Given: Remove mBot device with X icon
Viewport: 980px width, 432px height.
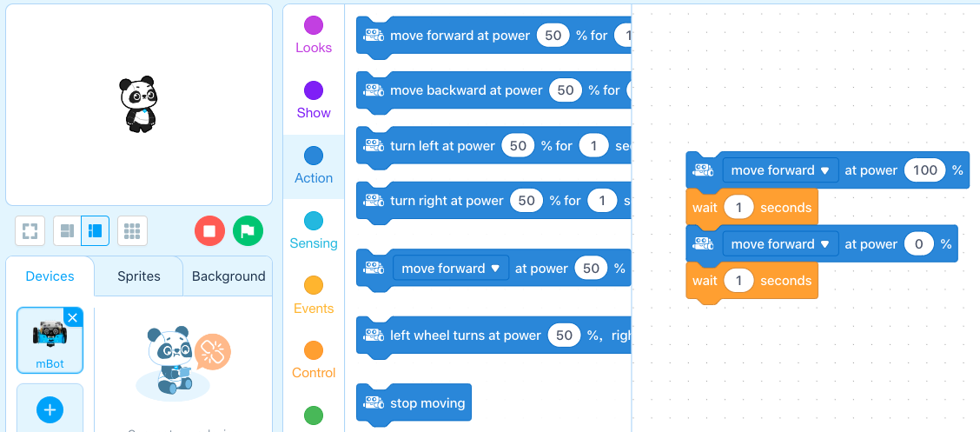Looking at the screenshot, I should pyautogui.click(x=72, y=318).
